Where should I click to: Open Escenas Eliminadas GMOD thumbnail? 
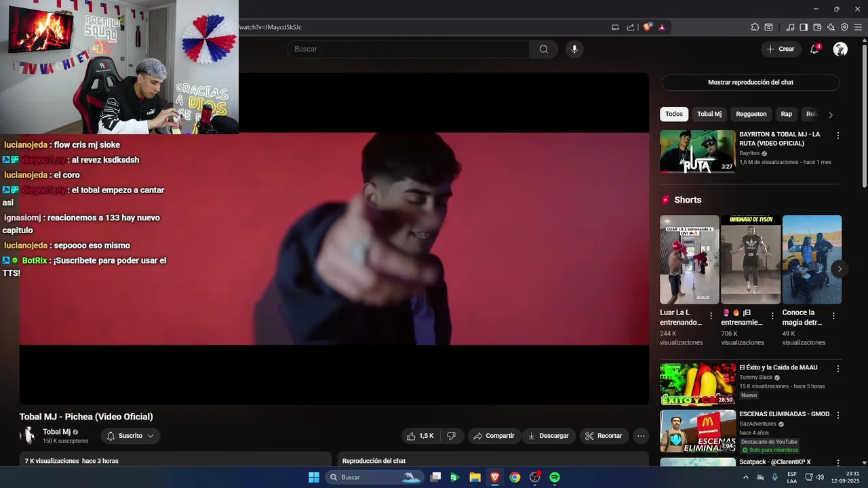tap(698, 431)
